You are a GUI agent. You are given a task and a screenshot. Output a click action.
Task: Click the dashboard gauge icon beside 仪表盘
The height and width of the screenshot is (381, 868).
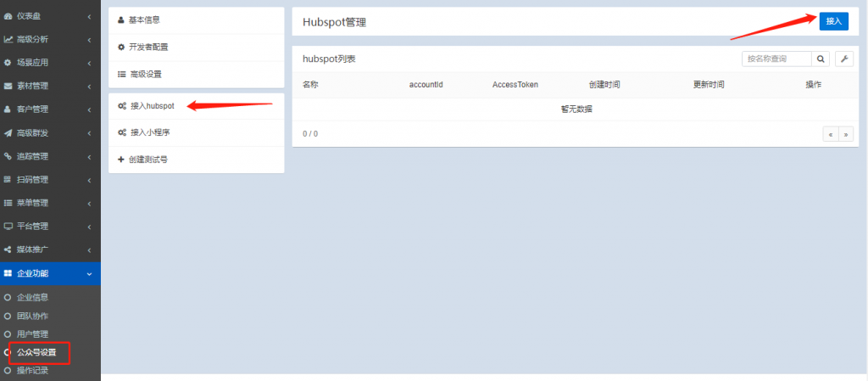(x=8, y=17)
